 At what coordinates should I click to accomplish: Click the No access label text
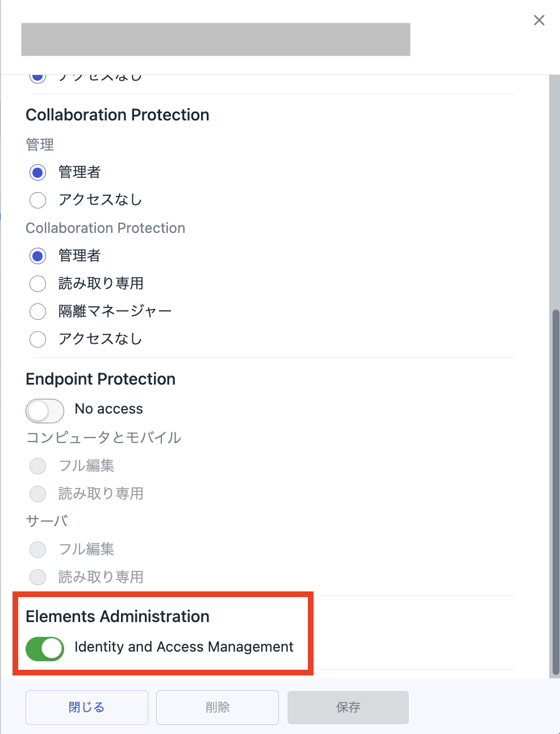(x=109, y=409)
